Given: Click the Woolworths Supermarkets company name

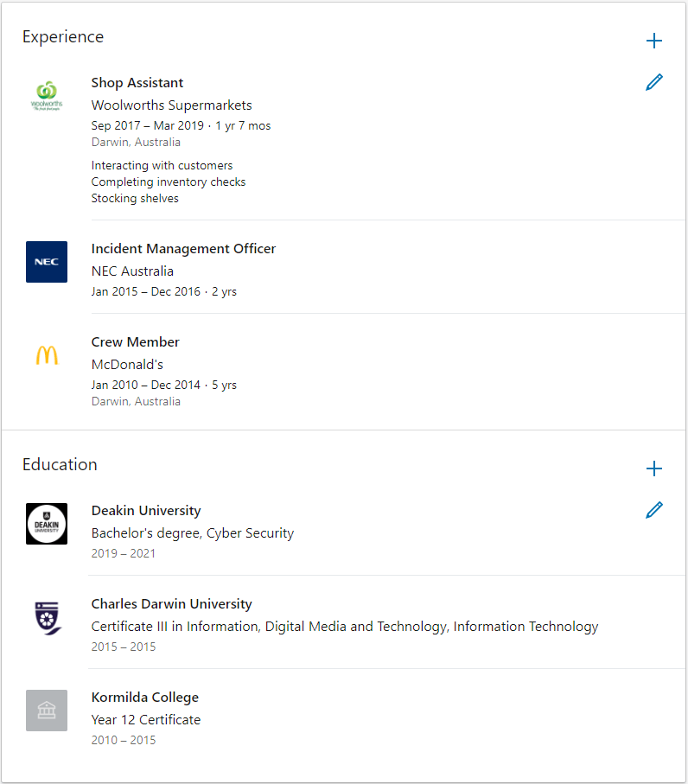Looking at the screenshot, I should point(172,105).
